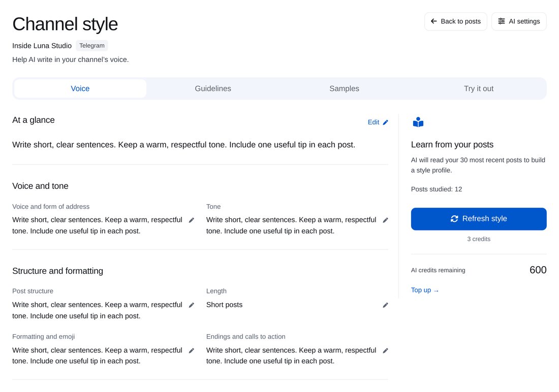Follow the Top up link
The image size is (559, 392).
click(x=425, y=290)
